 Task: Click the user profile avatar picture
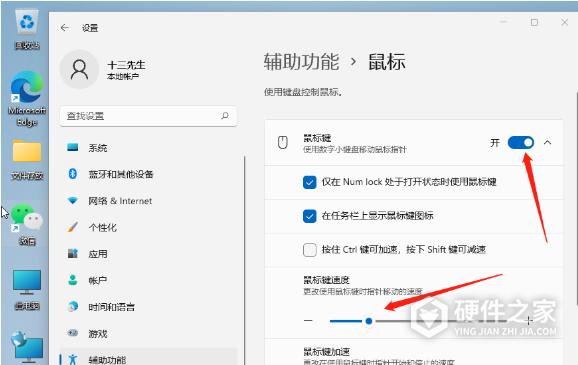pos(79,69)
